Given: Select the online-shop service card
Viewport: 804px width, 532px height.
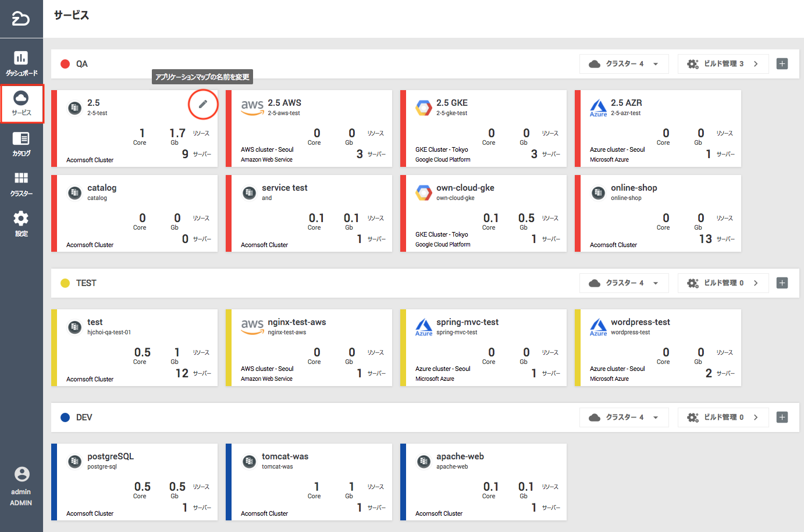Looking at the screenshot, I should [x=659, y=213].
